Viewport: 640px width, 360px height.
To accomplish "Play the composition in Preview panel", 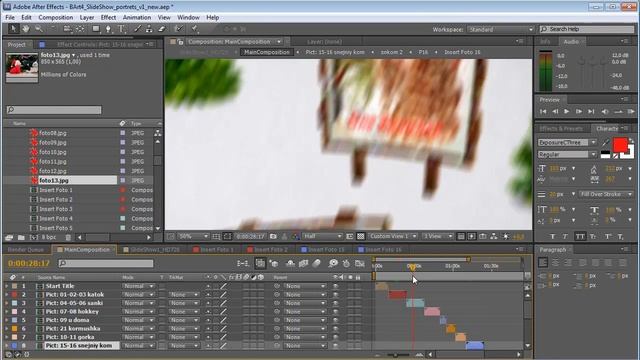I will [567, 111].
